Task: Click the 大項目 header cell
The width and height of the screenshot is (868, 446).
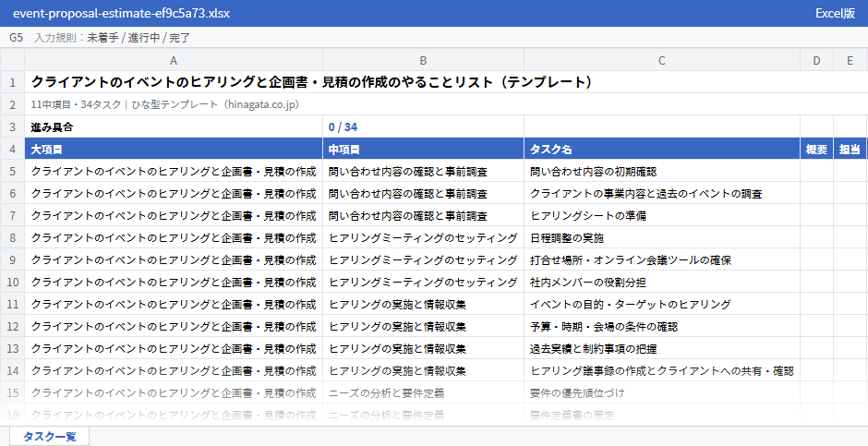Action: [x=174, y=149]
